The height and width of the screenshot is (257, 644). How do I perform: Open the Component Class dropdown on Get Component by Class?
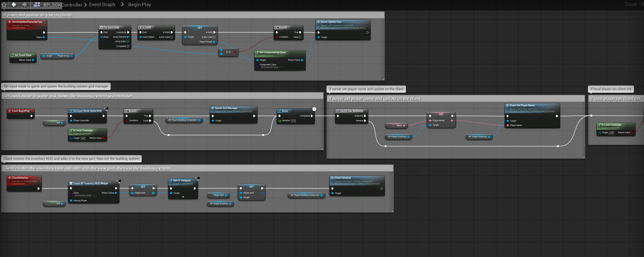[270, 67]
